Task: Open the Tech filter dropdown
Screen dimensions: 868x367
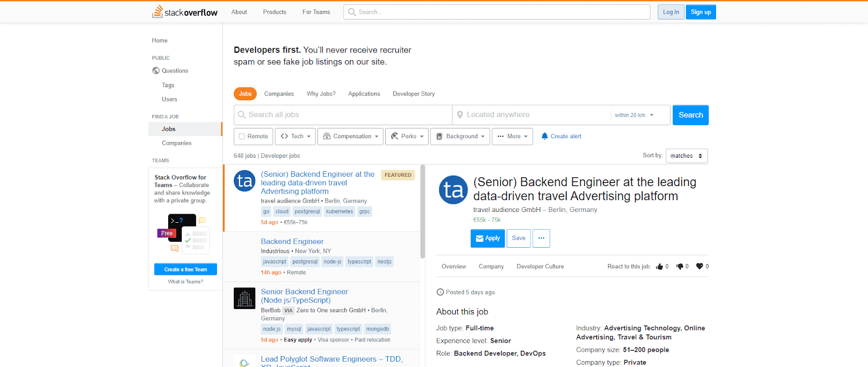Action: pyautogui.click(x=295, y=137)
